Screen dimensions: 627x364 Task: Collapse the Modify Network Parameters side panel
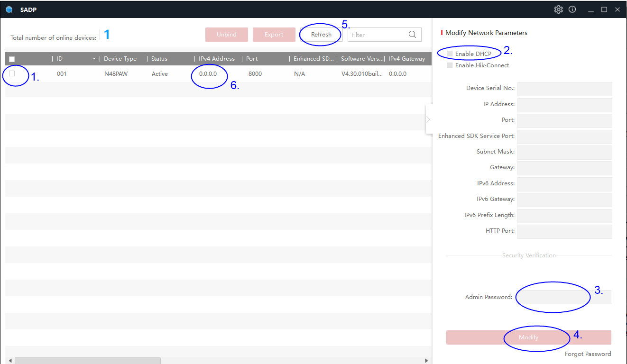(428, 119)
